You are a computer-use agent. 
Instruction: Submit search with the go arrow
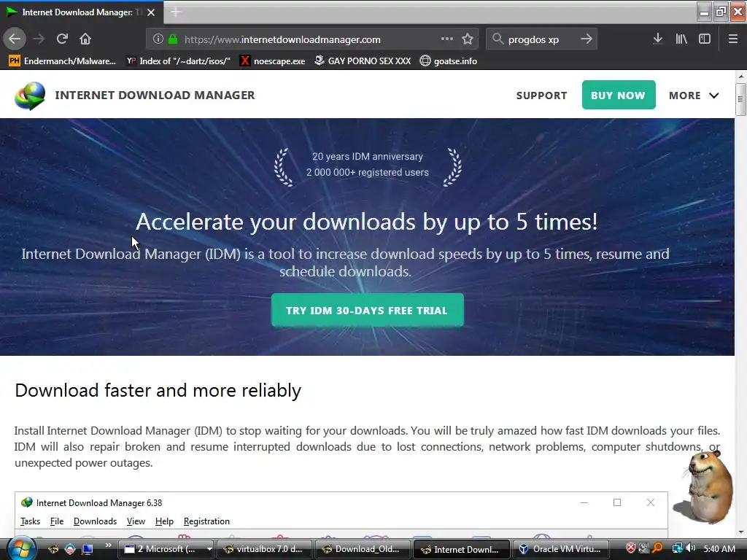(587, 39)
